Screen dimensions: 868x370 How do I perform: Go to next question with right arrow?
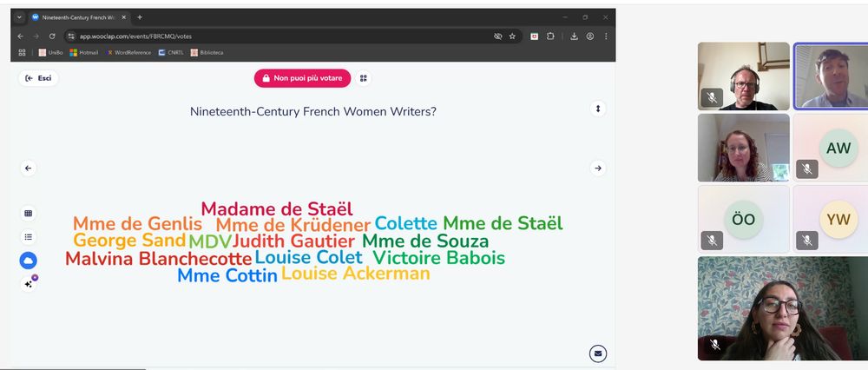coord(598,168)
